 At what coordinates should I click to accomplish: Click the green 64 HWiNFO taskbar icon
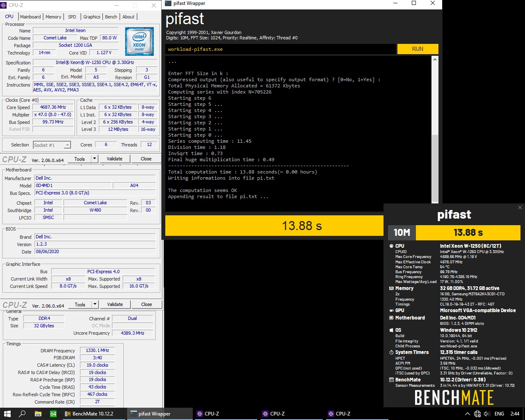[53, 413]
